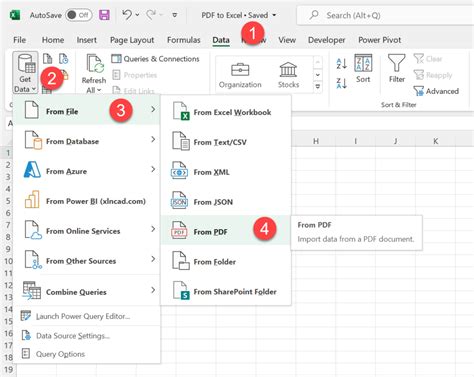Open the Page Layout tab
Viewport: 474px width, 377px height.
(132, 40)
